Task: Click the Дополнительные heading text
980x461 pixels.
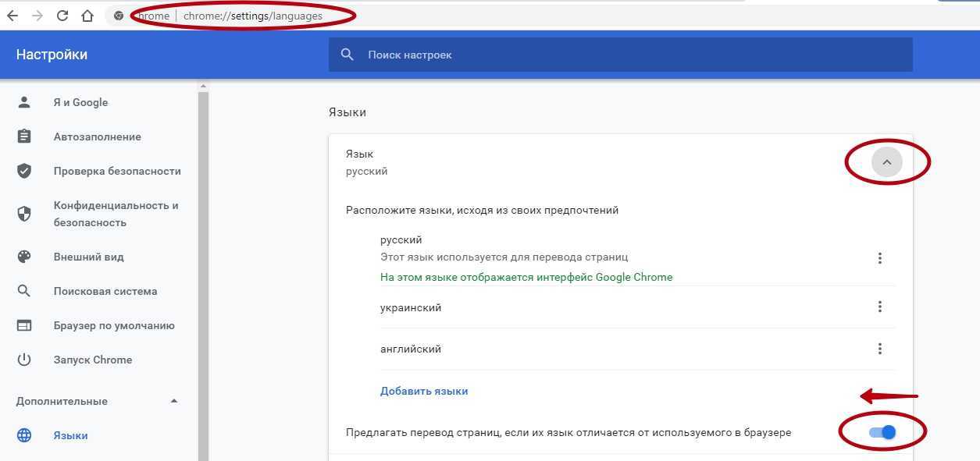Action: coord(62,401)
